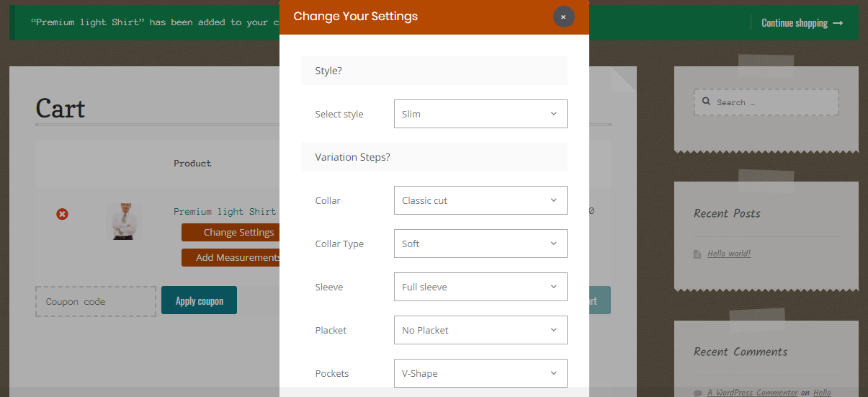Click the Premium light Shirt thumbnail

[x=124, y=220]
